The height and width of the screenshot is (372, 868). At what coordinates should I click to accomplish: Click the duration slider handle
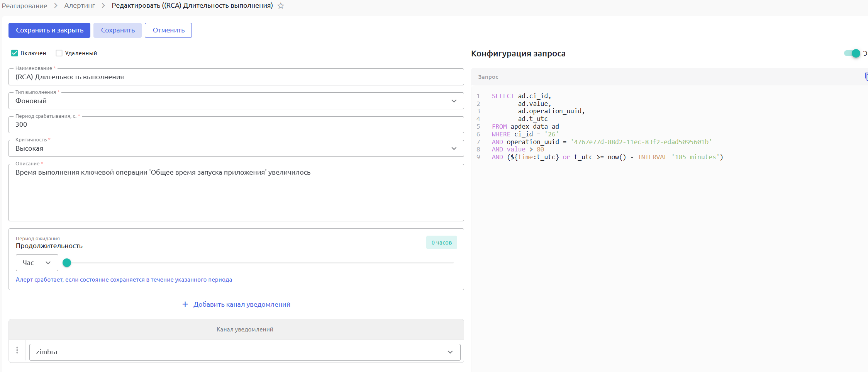(67, 263)
